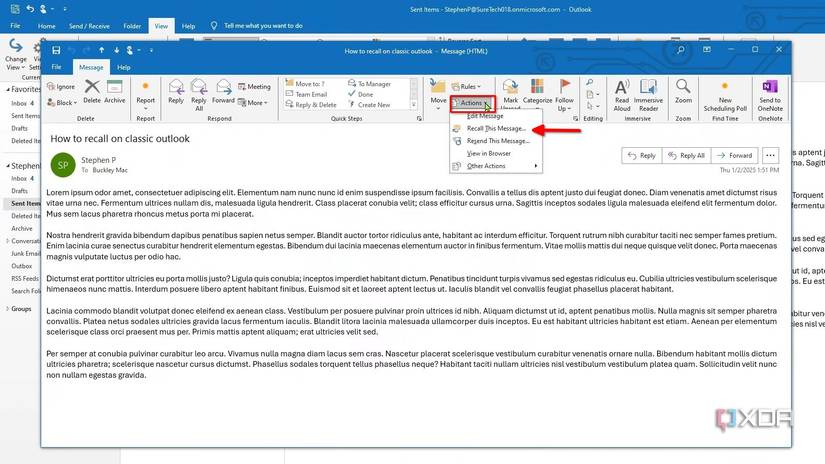This screenshot has width=825, height=464.
Task: Open the Rules dropdown
Action: point(466,86)
